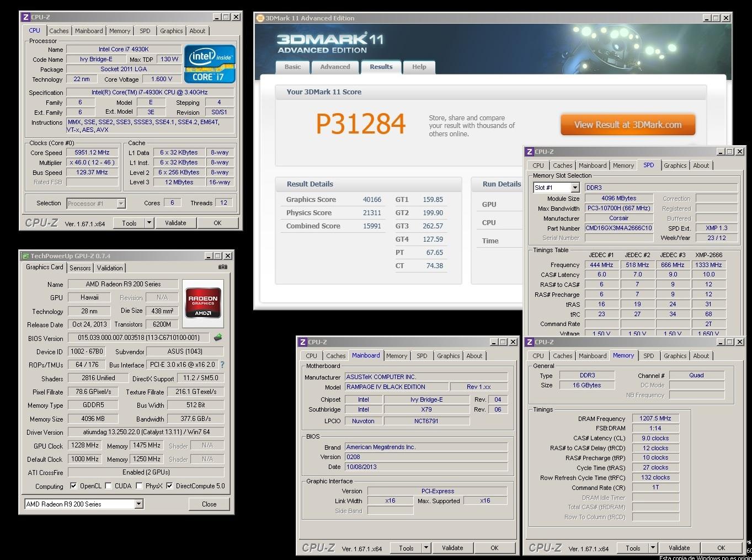
Task: Click Part Number CMD16GX3M4A2666C10 field
Action: (x=619, y=228)
